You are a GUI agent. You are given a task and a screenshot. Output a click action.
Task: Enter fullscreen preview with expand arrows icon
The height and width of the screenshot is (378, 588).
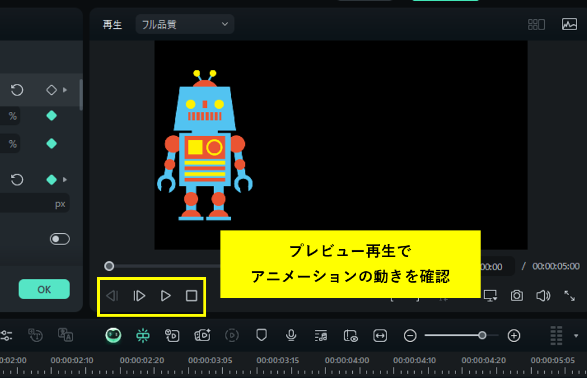[x=570, y=296]
